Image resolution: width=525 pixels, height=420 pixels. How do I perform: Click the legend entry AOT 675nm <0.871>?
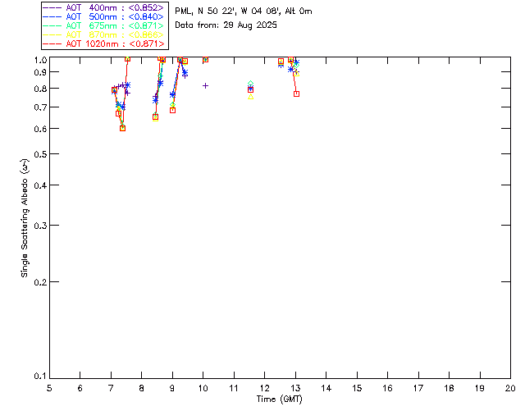pyautogui.click(x=115, y=25)
